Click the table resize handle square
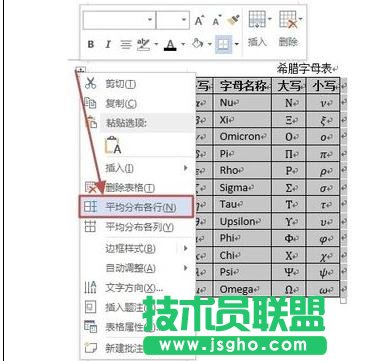This screenshot has width=370, height=361. click(343, 300)
